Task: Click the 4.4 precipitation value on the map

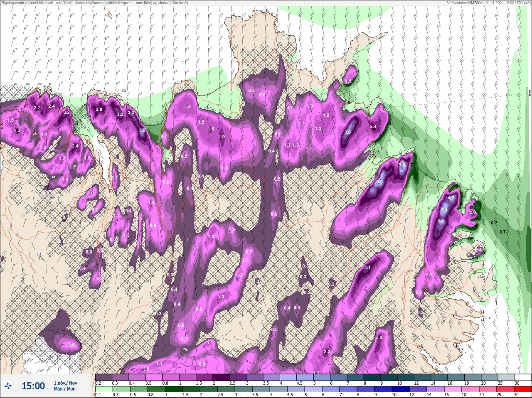Action: point(441,221)
